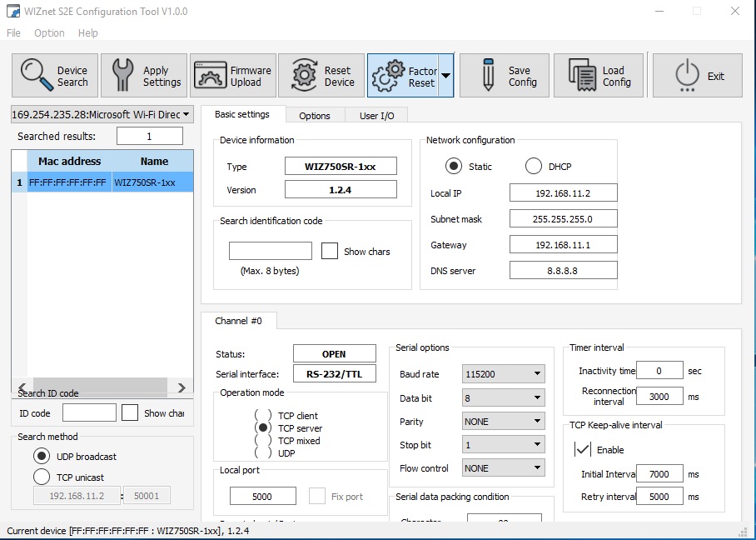Viewport: 756px width, 540px height.
Task: Disable TCP Keep-alive Enable checkbox
Action: tap(583, 449)
